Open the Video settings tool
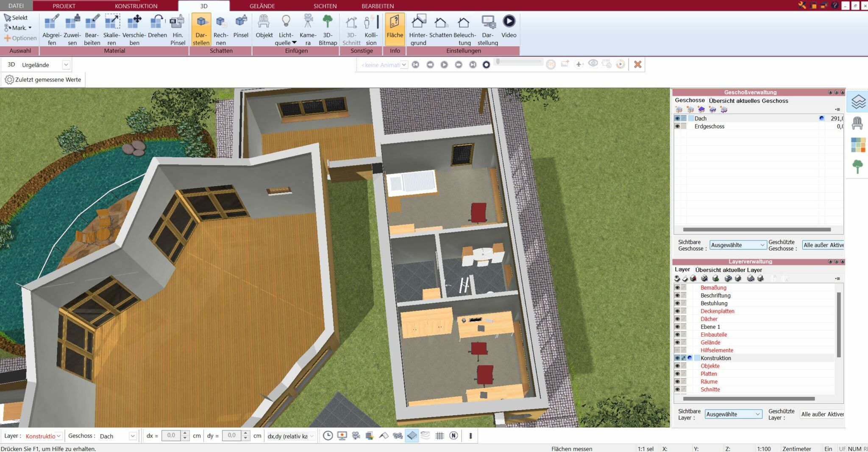The height and width of the screenshot is (452, 868). [509, 28]
